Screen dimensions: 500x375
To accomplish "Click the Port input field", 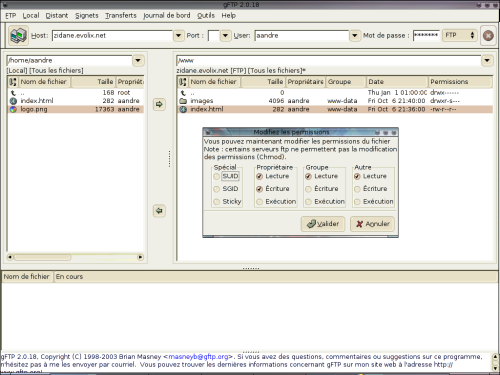I will coord(213,35).
